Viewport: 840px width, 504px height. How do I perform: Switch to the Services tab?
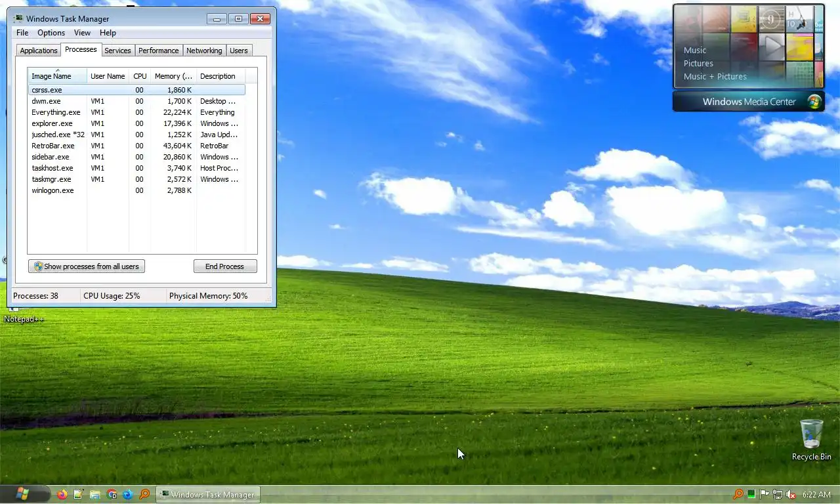(x=117, y=51)
